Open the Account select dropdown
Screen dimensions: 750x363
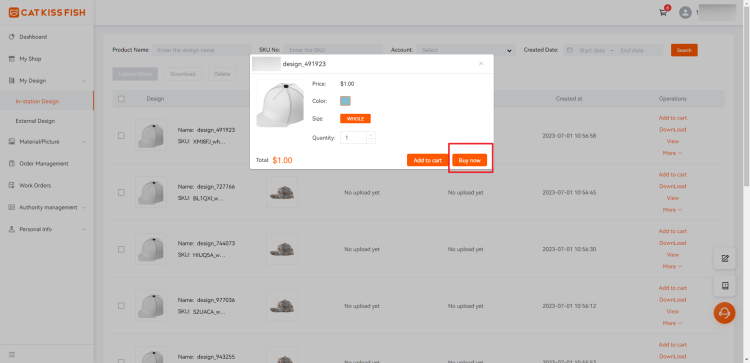(466, 50)
